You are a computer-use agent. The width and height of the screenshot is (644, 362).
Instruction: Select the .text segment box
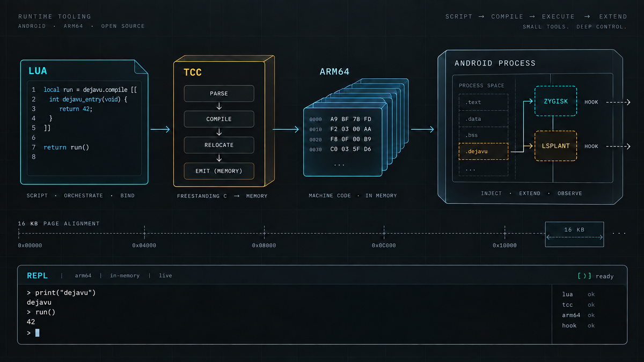coord(484,102)
